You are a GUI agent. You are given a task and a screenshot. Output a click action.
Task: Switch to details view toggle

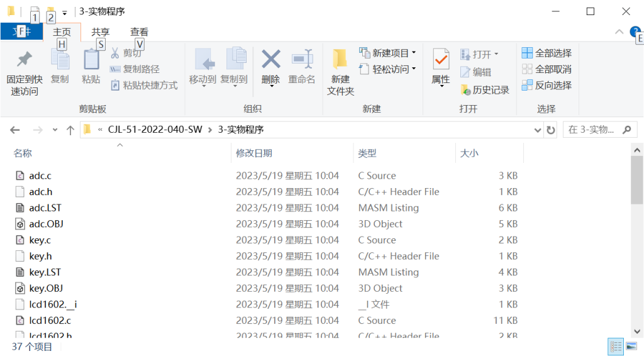[616, 346]
